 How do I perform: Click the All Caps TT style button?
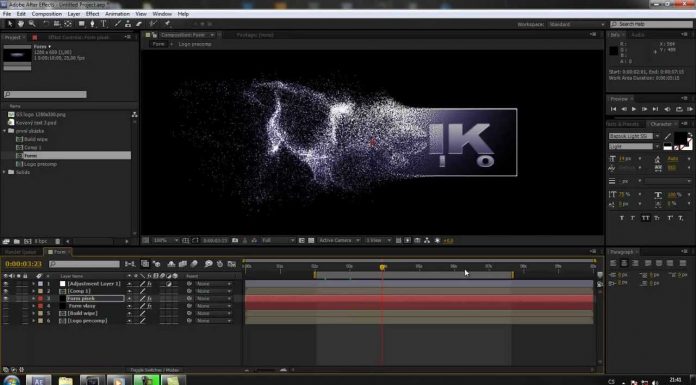645,218
